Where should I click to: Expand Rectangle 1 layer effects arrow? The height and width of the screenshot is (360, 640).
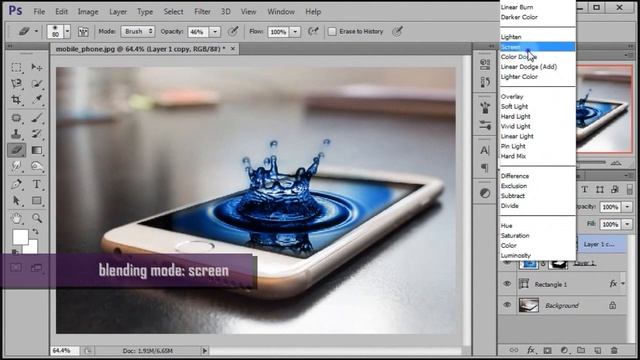coord(623,284)
